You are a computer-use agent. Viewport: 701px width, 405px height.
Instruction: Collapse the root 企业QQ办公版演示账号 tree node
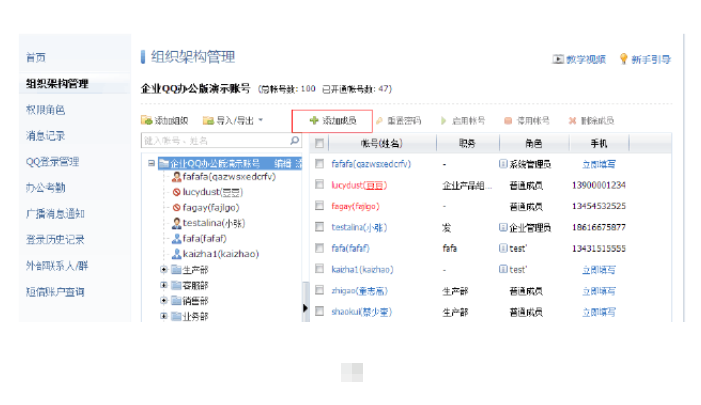(151, 163)
